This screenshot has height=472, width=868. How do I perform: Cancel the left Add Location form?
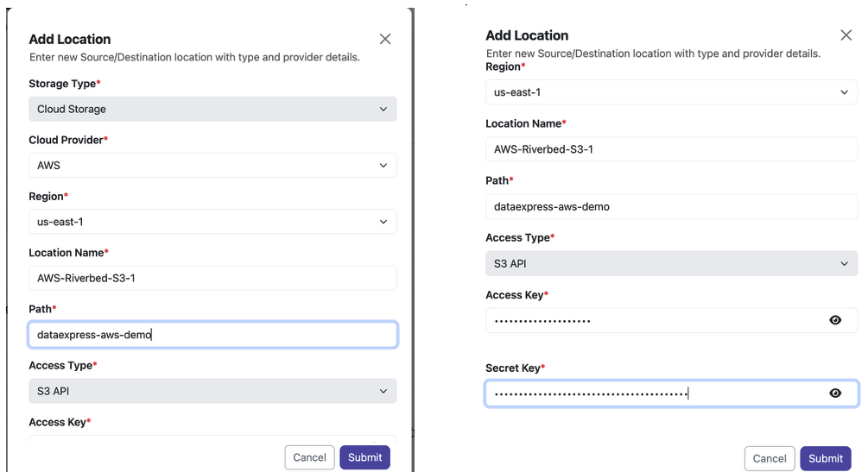point(309,457)
